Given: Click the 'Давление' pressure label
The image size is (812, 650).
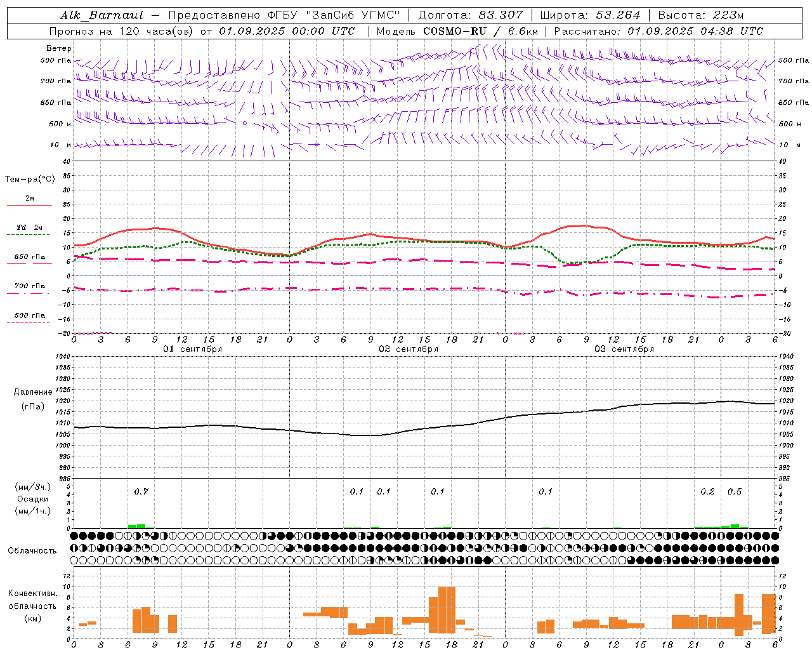Looking at the screenshot, I should click(x=33, y=392).
